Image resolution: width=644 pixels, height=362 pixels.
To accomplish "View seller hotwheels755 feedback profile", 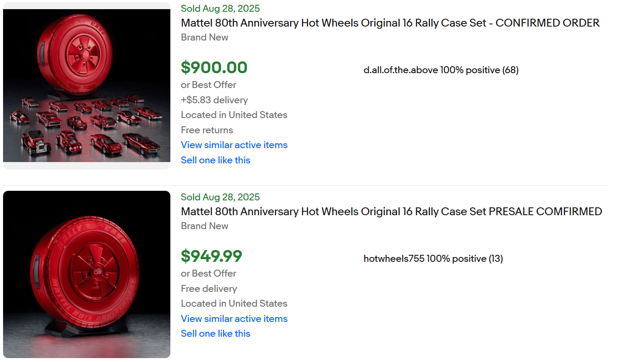I will [433, 258].
